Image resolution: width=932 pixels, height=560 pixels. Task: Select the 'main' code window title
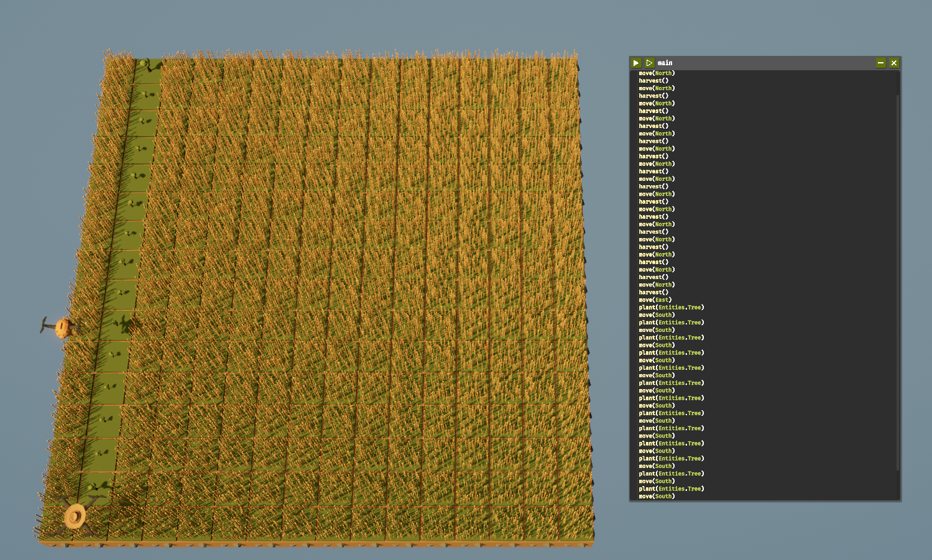click(665, 63)
